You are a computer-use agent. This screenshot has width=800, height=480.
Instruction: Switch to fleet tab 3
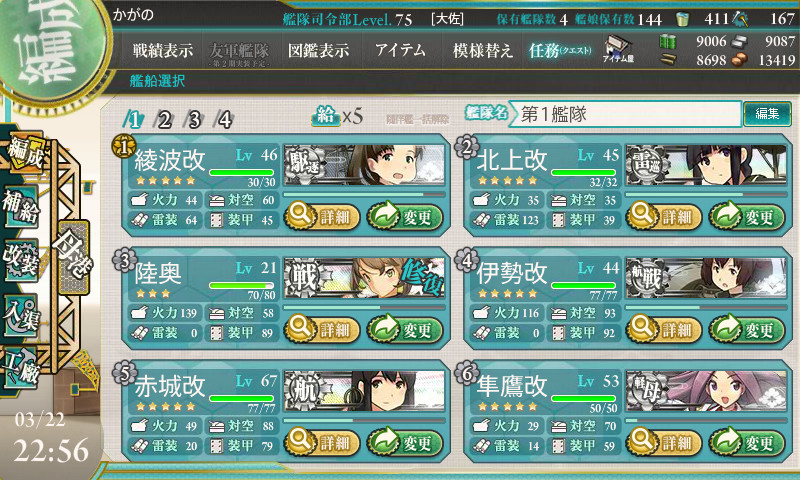(x=194, y=120)
